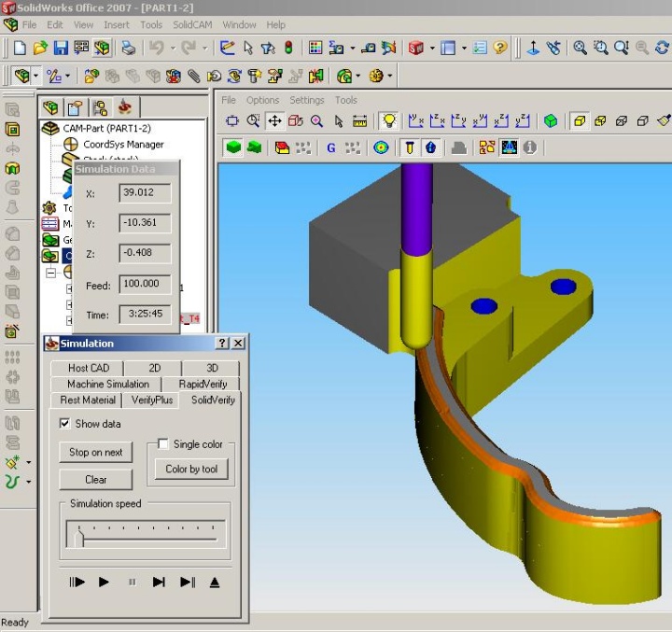This screenshot has width=672, height=632.
Task: Click the Simulation speed slider handle
Action: click(79, 536)
